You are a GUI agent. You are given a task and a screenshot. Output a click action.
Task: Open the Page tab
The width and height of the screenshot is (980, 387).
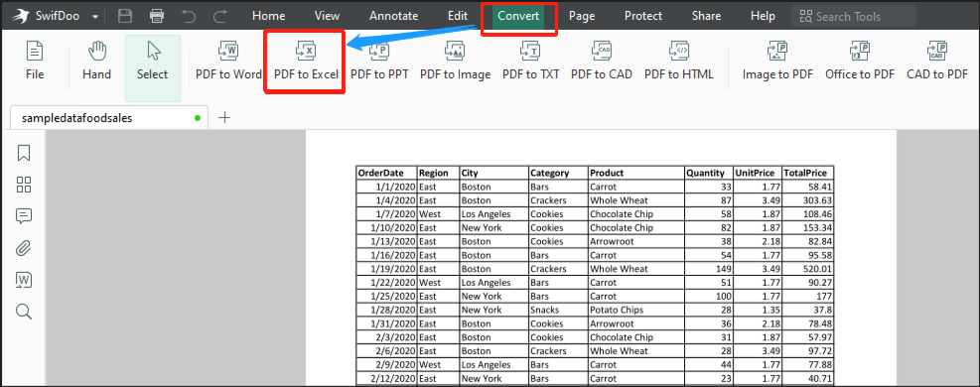[582, 16]
